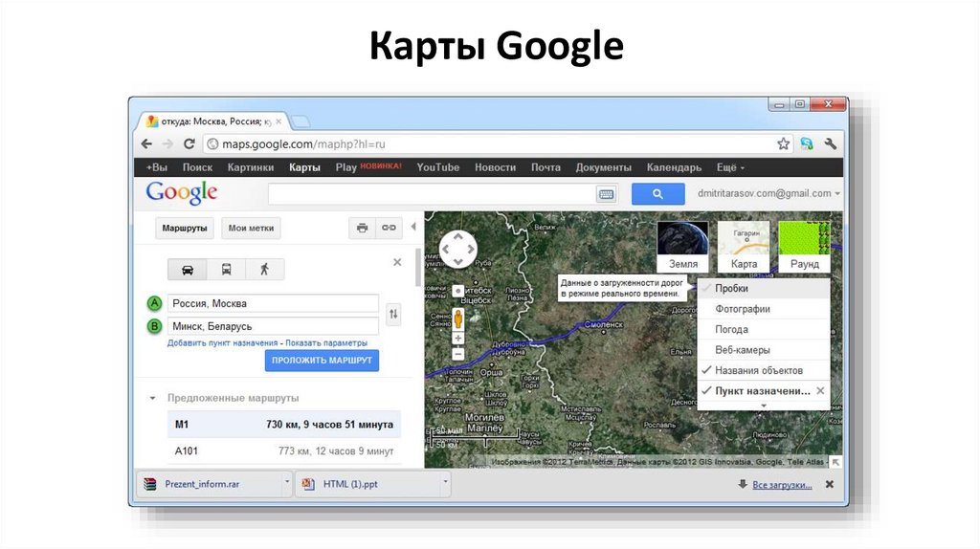Reload the page with the refresh icon
Viewport: 980px width, 549px height.
[x=189, y=144]
